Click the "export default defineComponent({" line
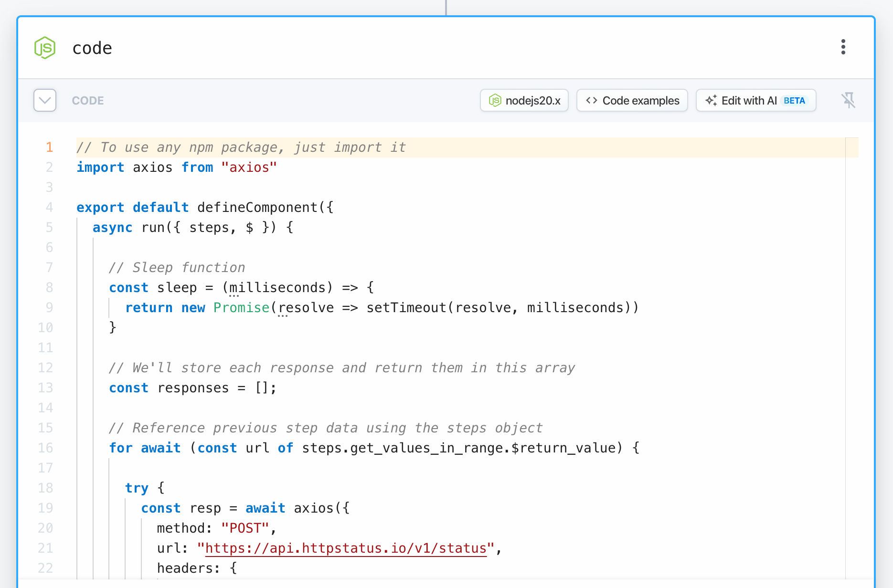 coord(205,207)
